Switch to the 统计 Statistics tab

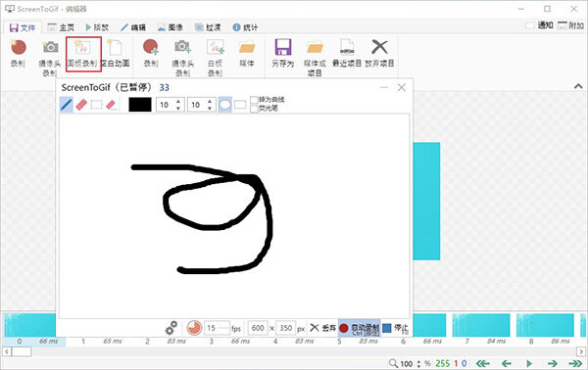click(245, 27)
